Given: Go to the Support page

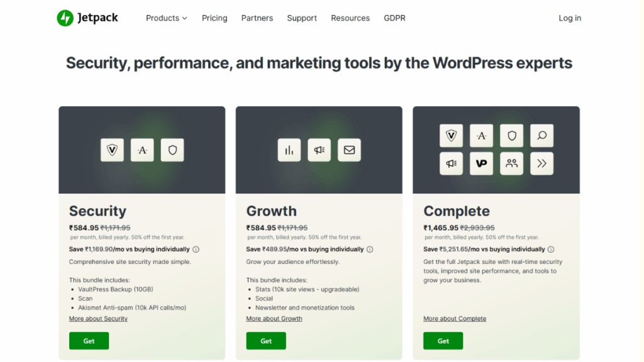Looking at the screenshot, I should (302, 18).
